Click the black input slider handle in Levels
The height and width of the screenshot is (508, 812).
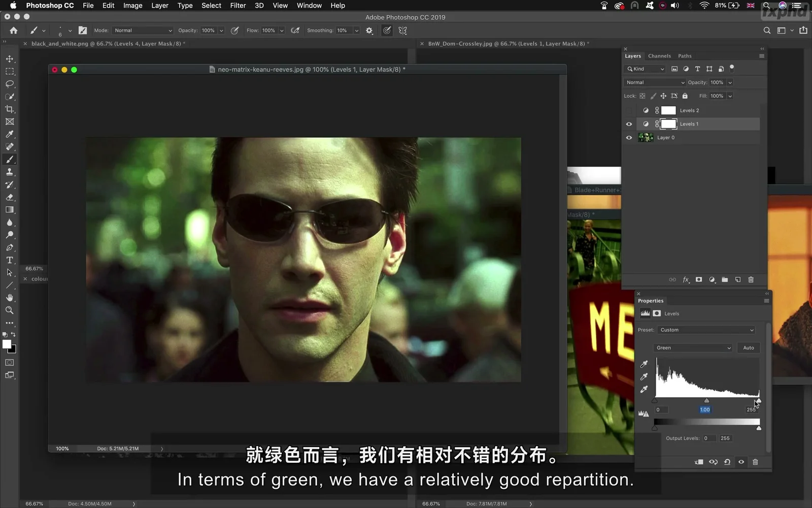[655, 401]
